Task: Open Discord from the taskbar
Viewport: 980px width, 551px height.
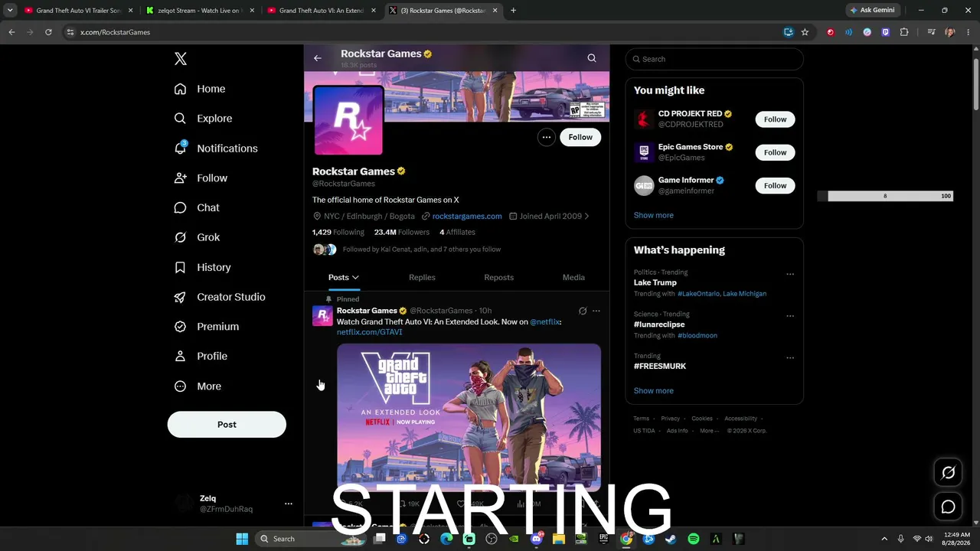Action: coord(537,539)
